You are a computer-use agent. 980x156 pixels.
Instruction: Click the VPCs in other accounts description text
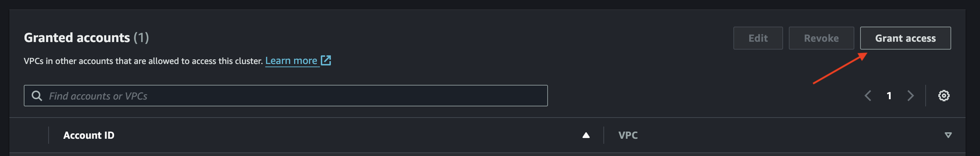pos(143,61)
